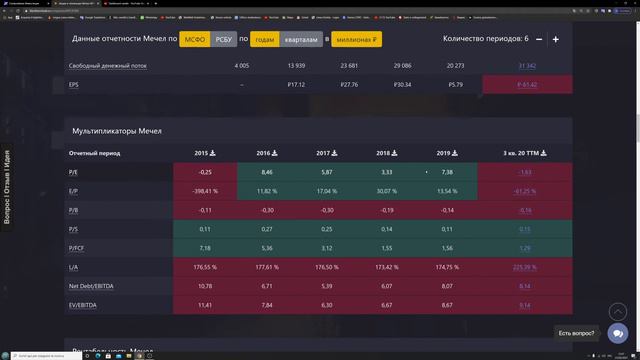Open the P/E multiplier link
Screen dimensions: 640x360
pyautogui.click(x=73, y=172)
